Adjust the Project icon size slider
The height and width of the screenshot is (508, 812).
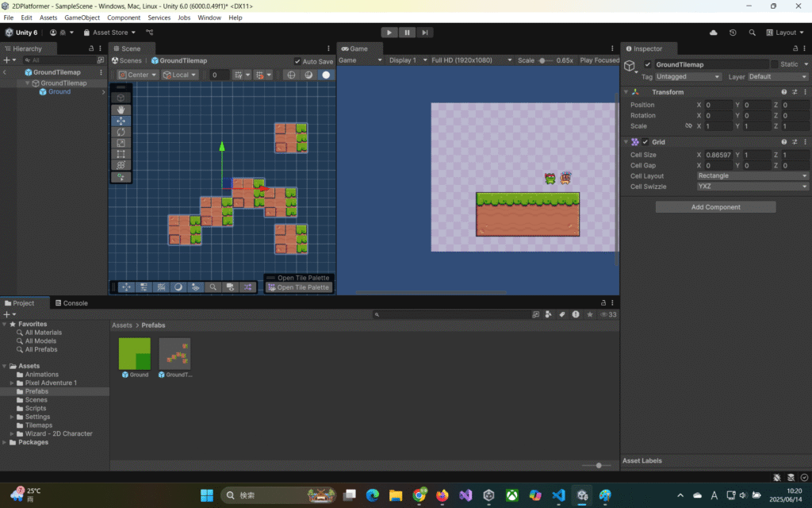pos(597,465)
